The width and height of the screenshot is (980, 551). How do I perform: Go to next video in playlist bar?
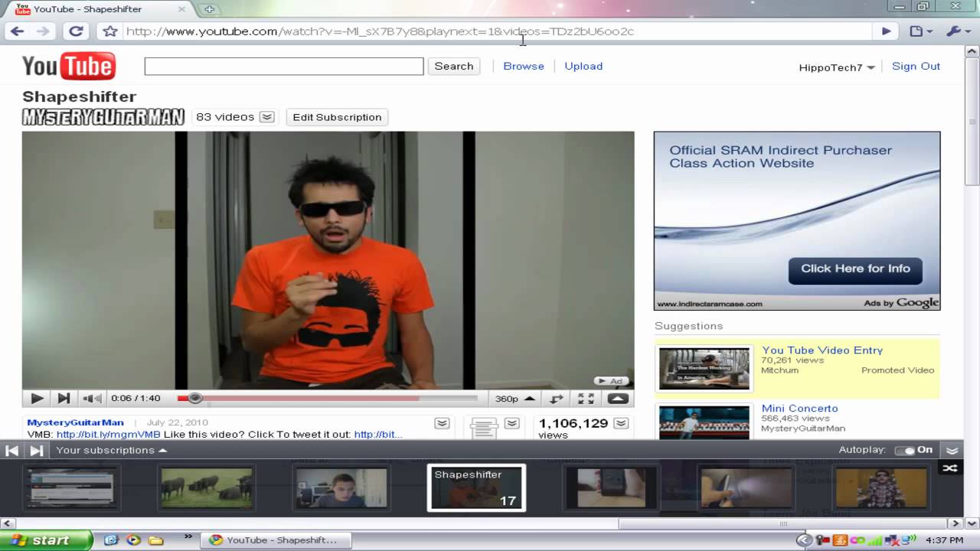click(36, 450)
